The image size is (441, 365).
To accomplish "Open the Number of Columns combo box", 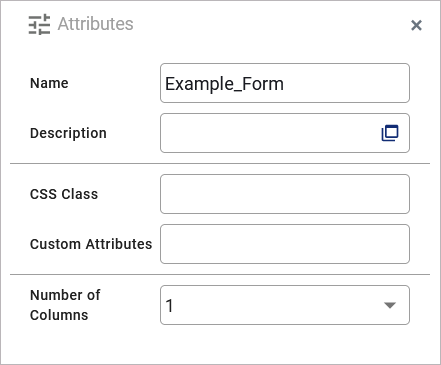I will [x=285, y=305].
